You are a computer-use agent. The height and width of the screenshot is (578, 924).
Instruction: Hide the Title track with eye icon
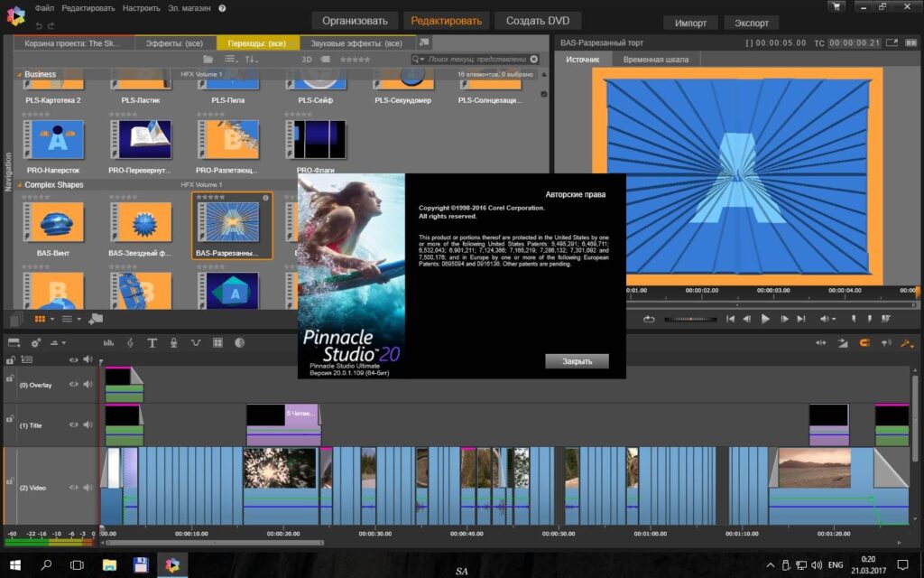tap(73, 424)
